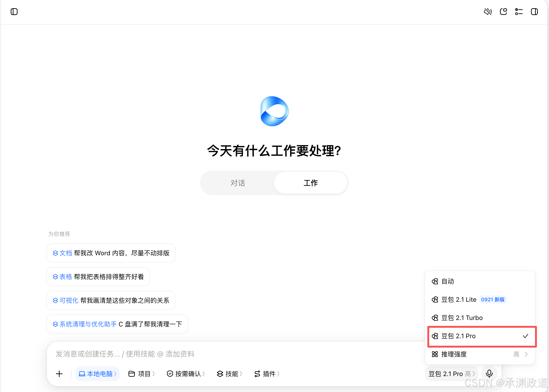Toggle the right sidebar panel icon

coord(534,12)
